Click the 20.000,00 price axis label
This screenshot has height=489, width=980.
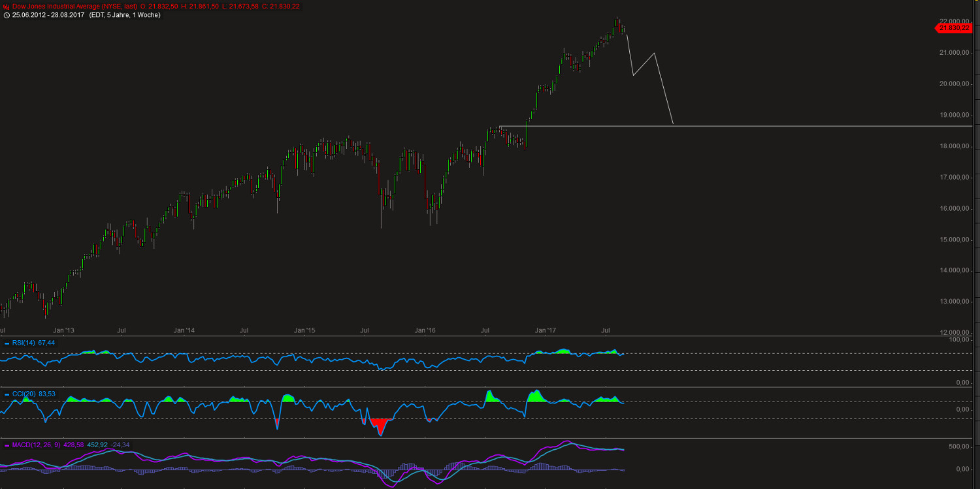pyautogui.click(x=954, y=84)
